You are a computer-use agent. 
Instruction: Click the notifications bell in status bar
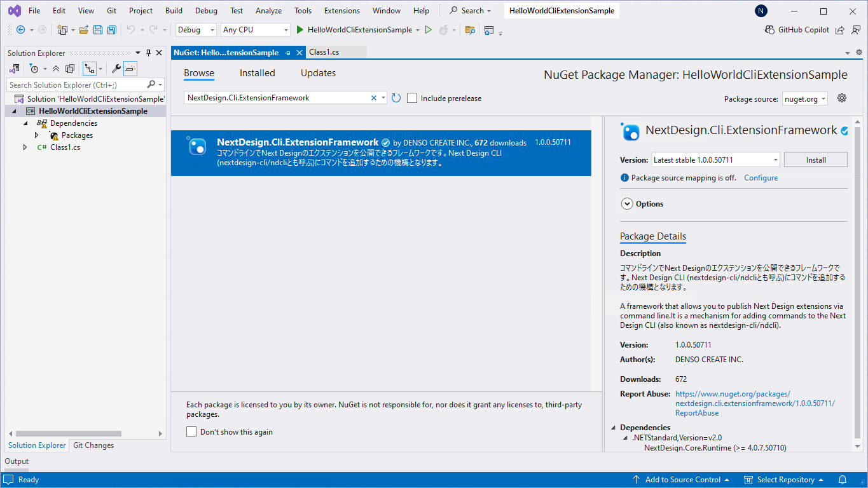(x=843, y=480)
